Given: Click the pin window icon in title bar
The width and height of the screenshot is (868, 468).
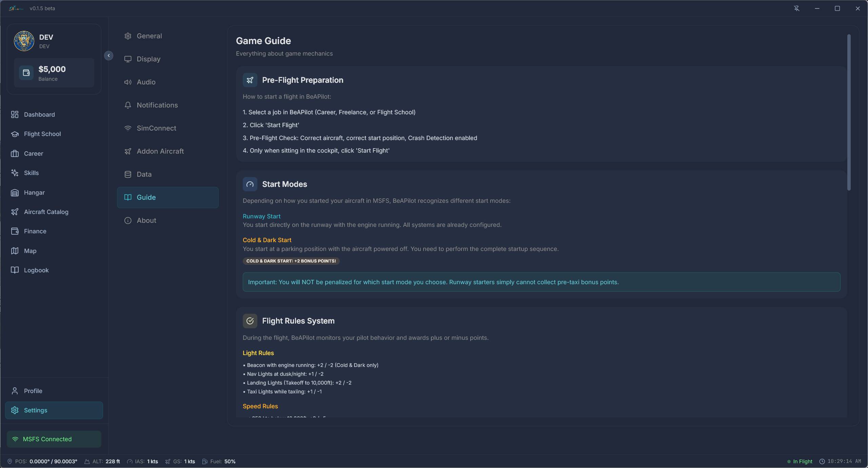Looking at the screenshot, I should pos(796,8).
